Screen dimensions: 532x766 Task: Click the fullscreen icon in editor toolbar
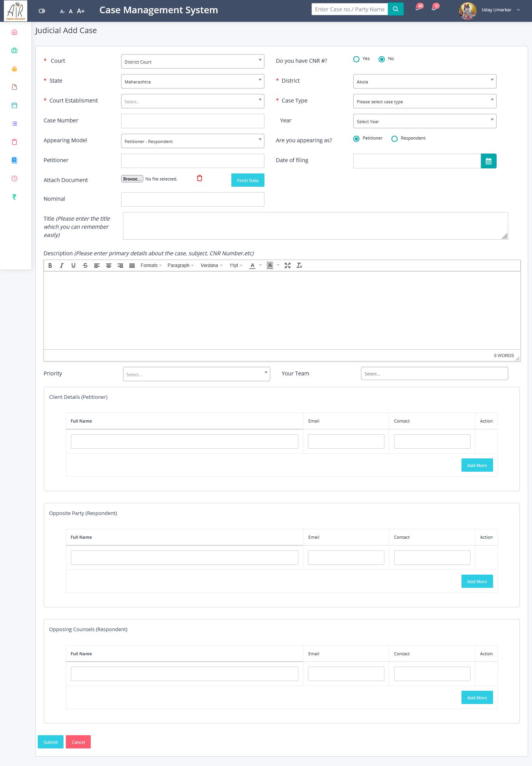287,265
